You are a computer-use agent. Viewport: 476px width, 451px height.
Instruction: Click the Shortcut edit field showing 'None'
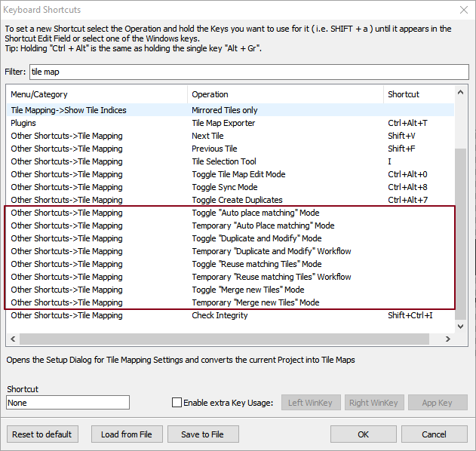pyautogui.click(x=68, y=403)
